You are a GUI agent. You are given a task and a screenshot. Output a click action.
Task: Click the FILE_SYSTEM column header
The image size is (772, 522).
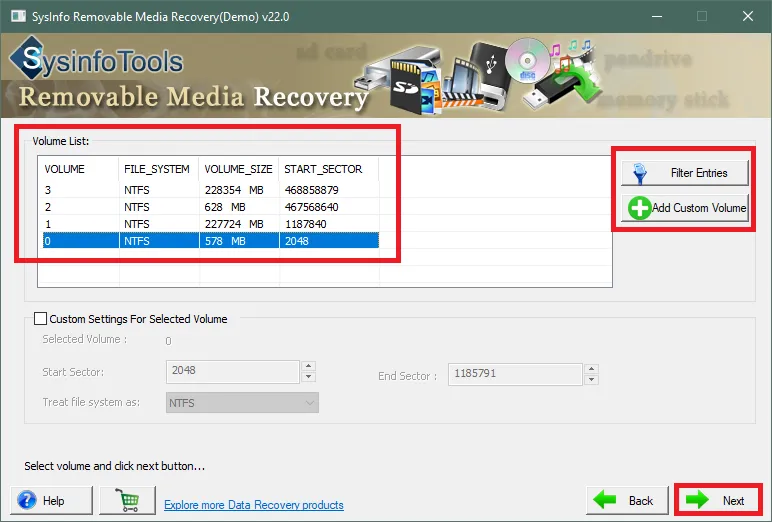(x=159, y=169)
